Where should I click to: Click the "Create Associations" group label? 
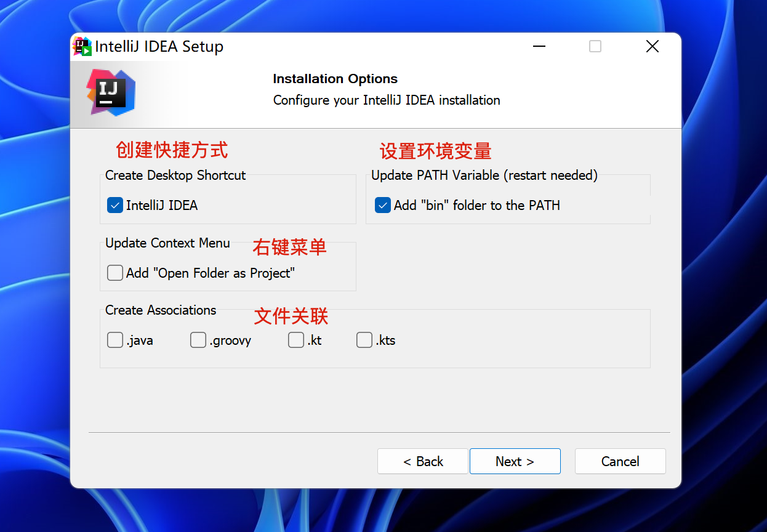click(x=161, y=310)
